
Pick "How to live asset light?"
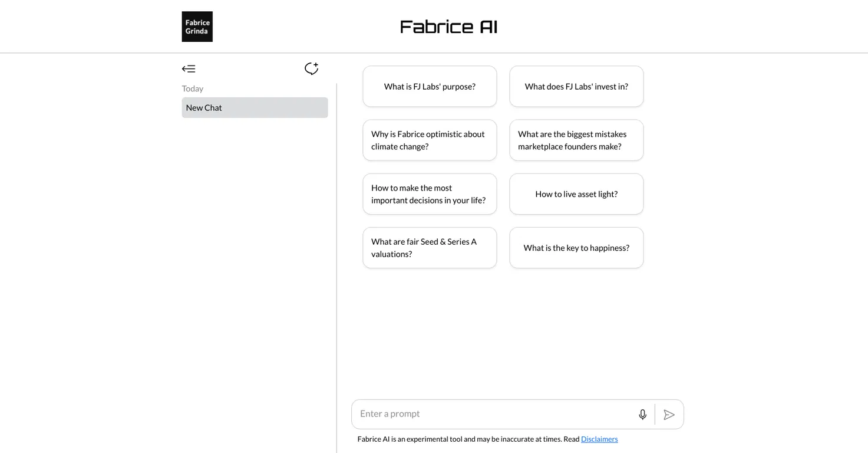[x=576, y=194]
